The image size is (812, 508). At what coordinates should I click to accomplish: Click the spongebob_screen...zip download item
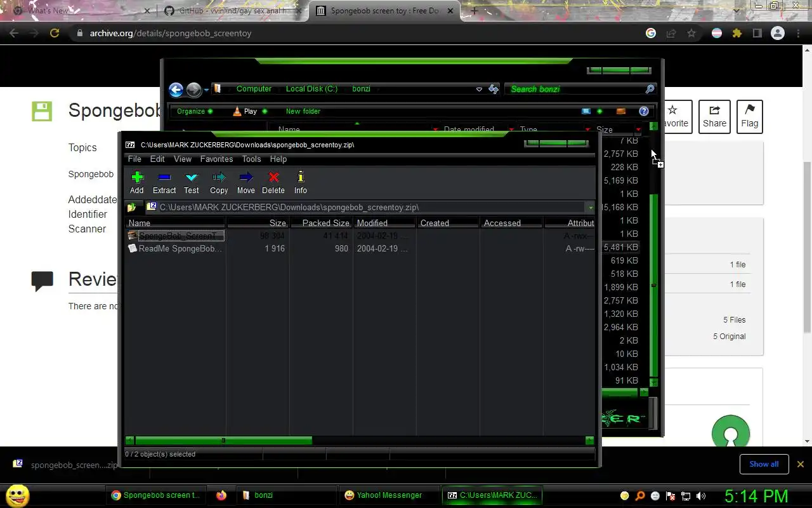(x=67, y=465)
